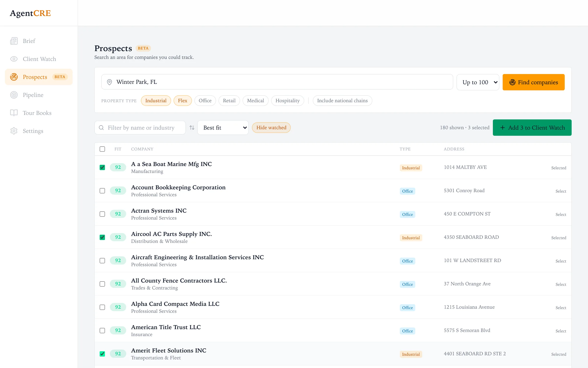Enable the Medical property type chip
This screenshot has width=588, height=368.
[x=256, y=101]
